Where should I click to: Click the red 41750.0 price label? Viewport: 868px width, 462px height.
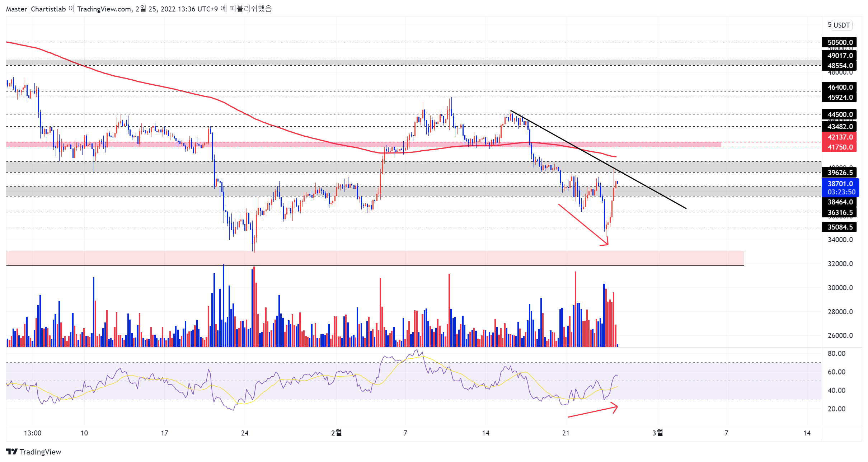[x=839, y=147]
